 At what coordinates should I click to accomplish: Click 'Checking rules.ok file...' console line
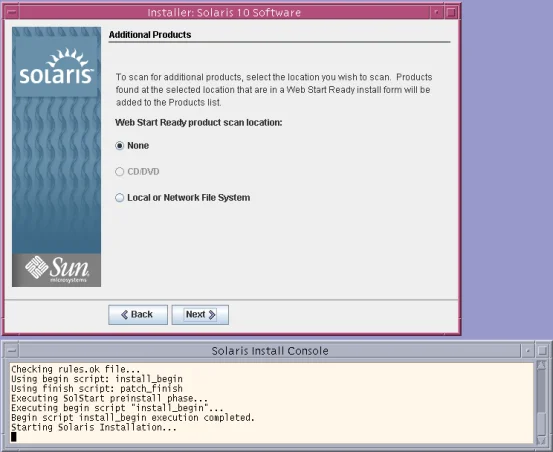pyautogui.click(x=76, y=369)
